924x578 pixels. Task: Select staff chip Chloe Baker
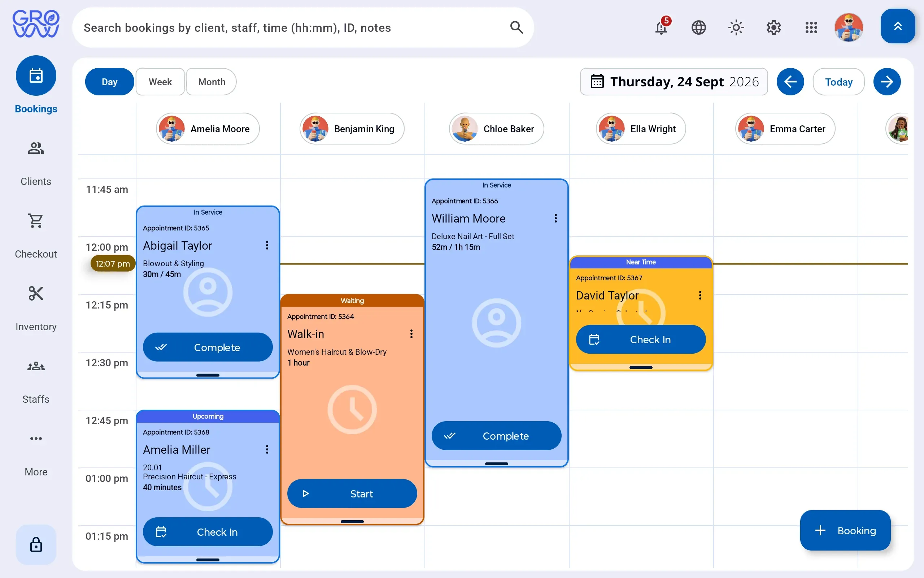[496, 129]
